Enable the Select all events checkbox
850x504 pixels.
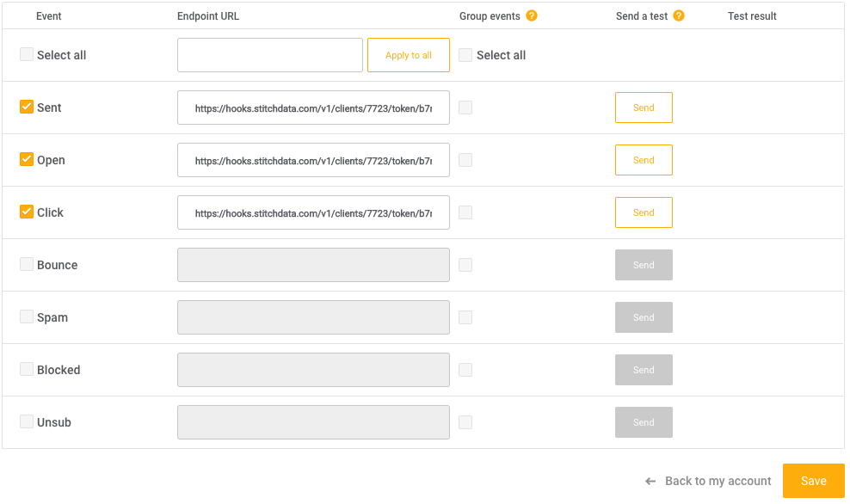coord(26,54)
